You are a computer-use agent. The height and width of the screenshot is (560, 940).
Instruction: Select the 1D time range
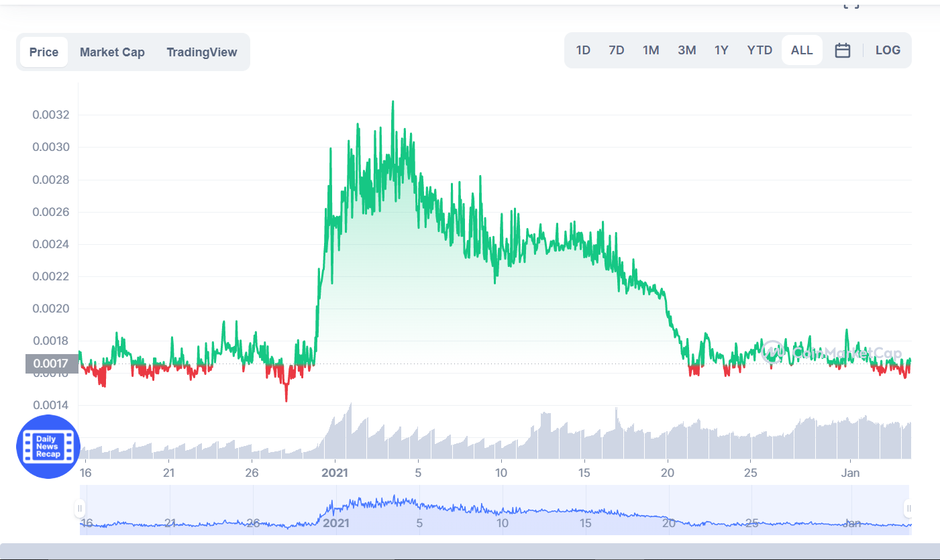[582, 50]
